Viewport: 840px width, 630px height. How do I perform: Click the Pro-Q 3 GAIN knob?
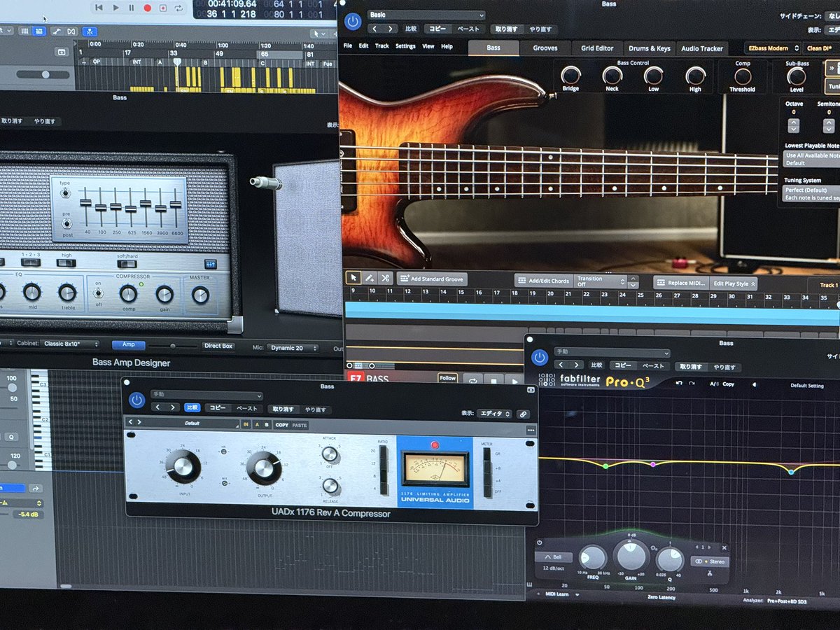pyautogui.click(x=631, y=556)
